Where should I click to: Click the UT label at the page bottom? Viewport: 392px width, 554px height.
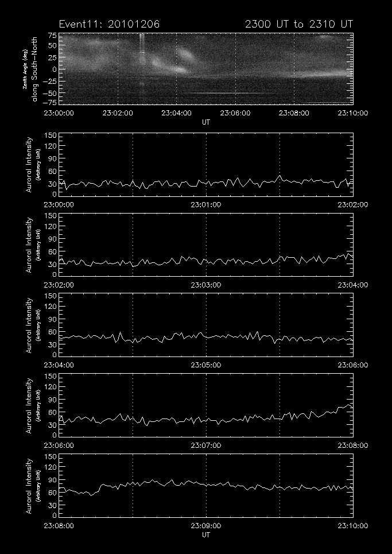206,534
